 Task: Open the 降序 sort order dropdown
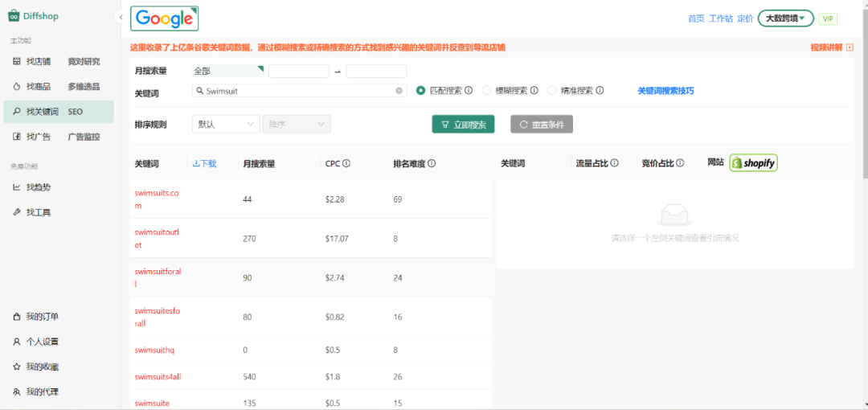[297, 125]
